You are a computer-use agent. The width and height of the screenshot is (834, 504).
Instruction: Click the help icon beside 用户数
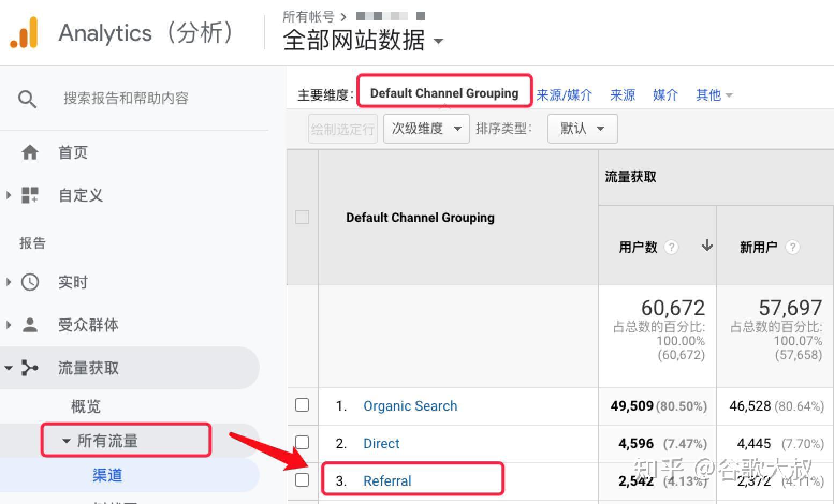671,247
